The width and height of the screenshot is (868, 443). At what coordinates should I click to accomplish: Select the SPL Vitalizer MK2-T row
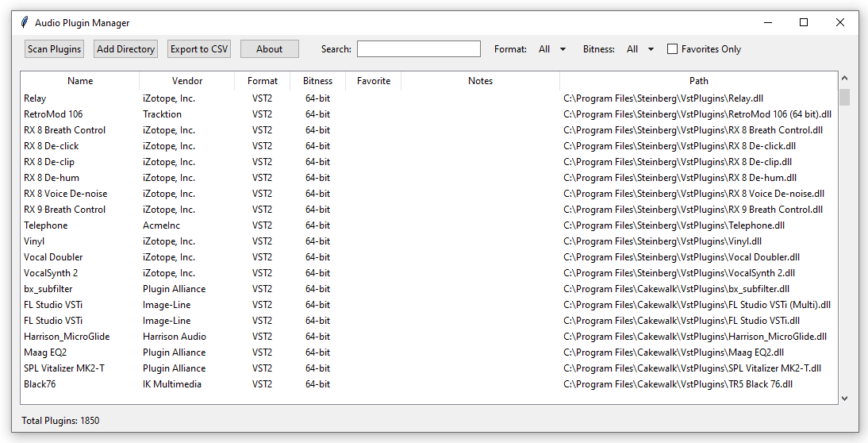429,368
